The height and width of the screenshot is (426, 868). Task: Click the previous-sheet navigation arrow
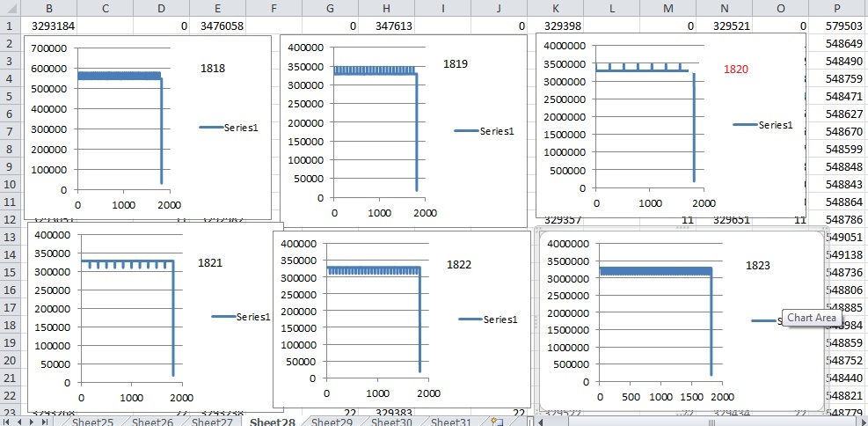21,422
